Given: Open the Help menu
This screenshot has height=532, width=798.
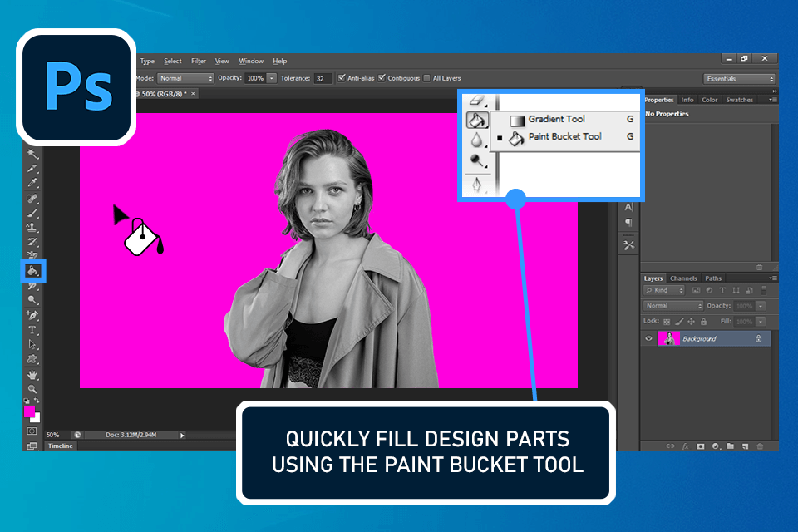Looking at the screenshot, I should tap(279, 61).
